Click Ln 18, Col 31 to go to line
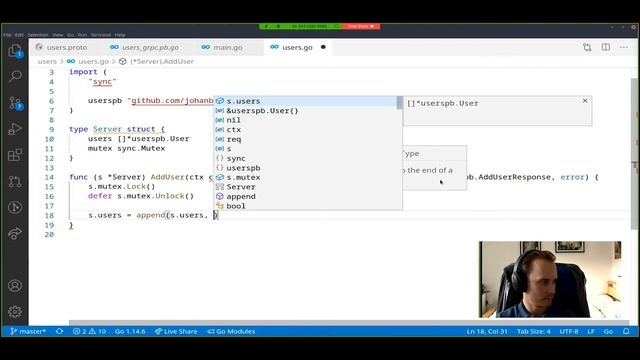Viewport: 640px width, 360px height. click(x=487, y=331)
